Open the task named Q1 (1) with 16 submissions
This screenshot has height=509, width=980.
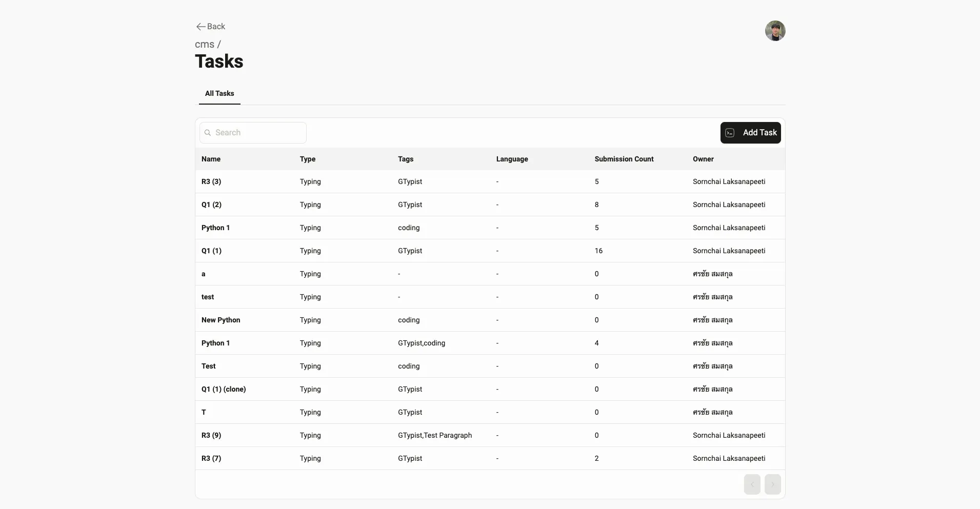coord(211,251)
